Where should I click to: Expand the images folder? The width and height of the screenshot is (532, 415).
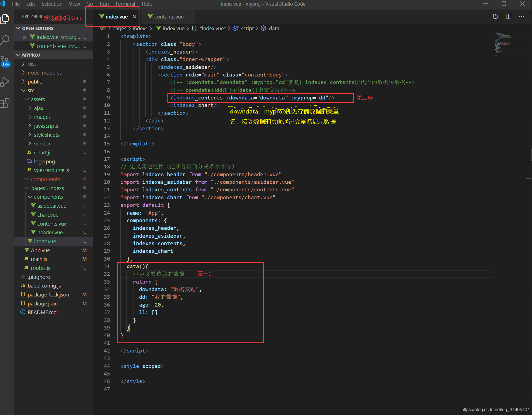point(30,117)
